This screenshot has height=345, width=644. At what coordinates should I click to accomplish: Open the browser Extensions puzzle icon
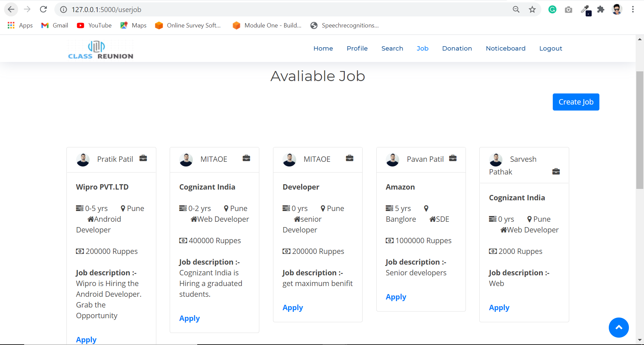click(601, 9)
